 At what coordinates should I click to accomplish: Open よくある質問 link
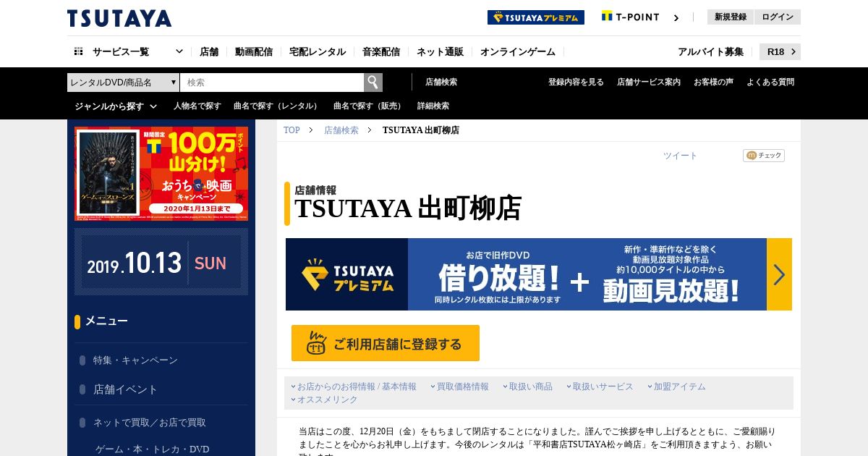tap(770, 83)
